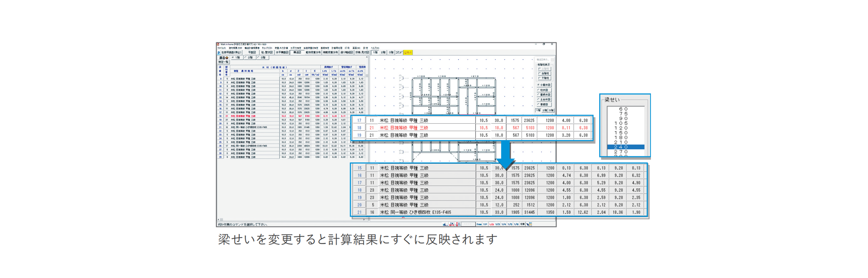Click the table's horizontal scroll right arrow
868x278 pixels.
[x=364, y=220]
